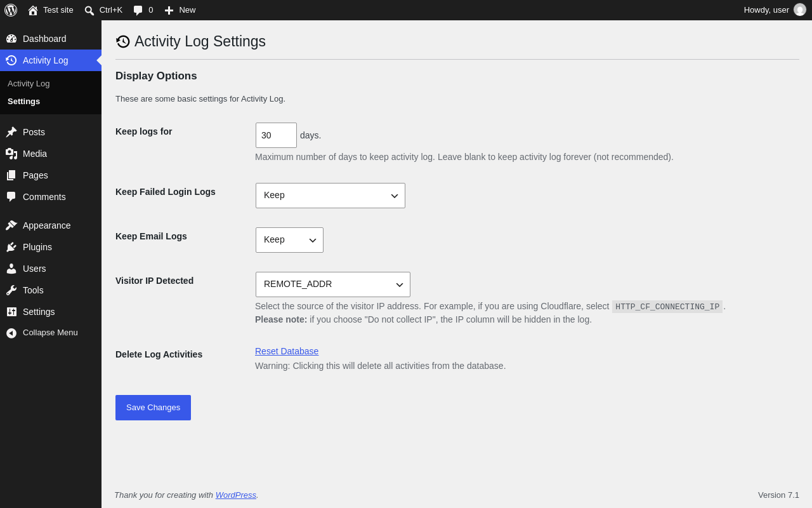
Task: Click the HTTP_CF_CONNECTING_IP code text
Action: 667,307
